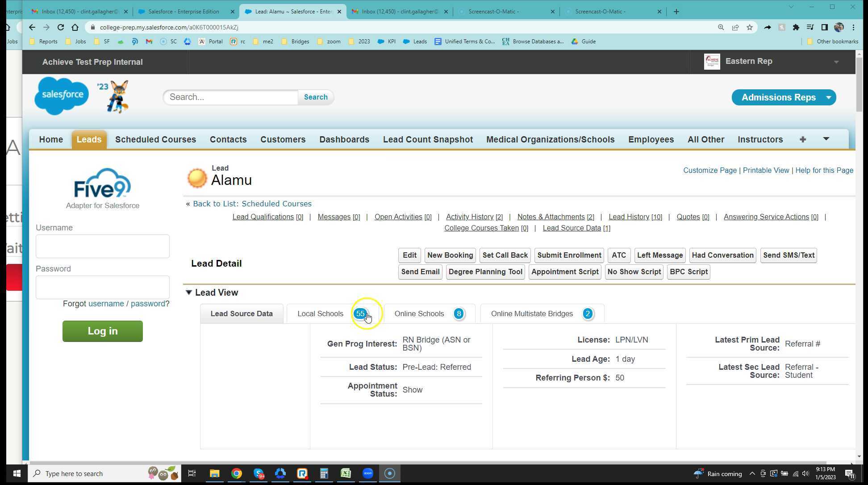The image size is (868, 485).
Task: Click the browser reload icon
Action: point(61,27)
